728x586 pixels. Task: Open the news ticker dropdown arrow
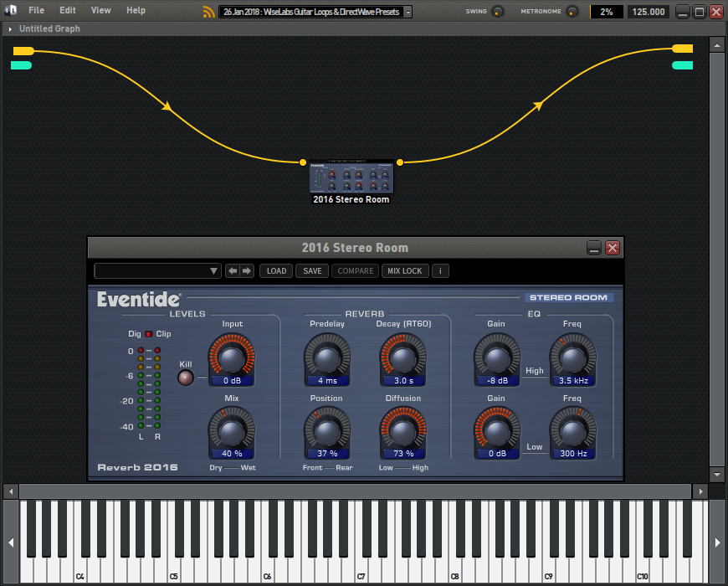pos(408,12)
